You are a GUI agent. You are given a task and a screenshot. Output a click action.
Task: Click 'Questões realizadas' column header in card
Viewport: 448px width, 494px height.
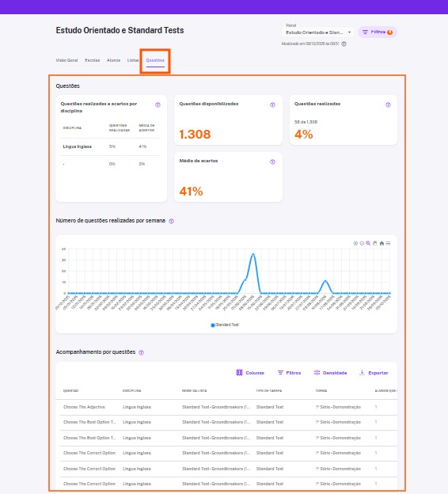pos(120,128)
